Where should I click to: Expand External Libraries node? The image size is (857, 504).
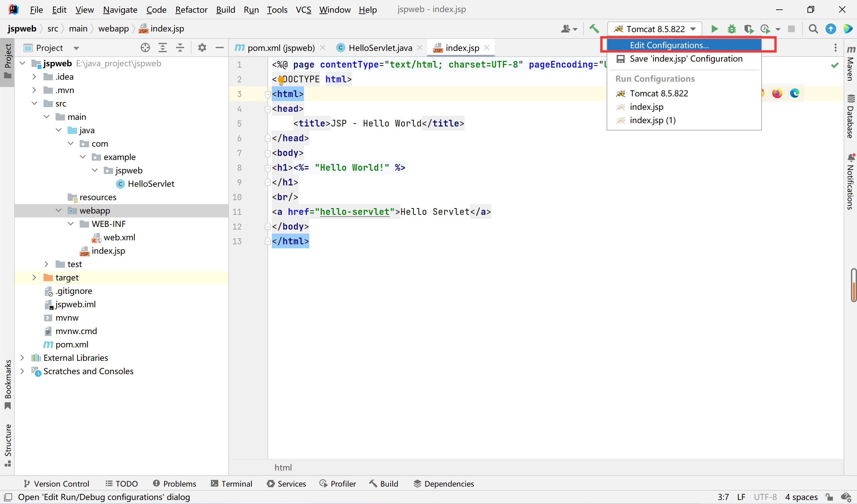22,358
